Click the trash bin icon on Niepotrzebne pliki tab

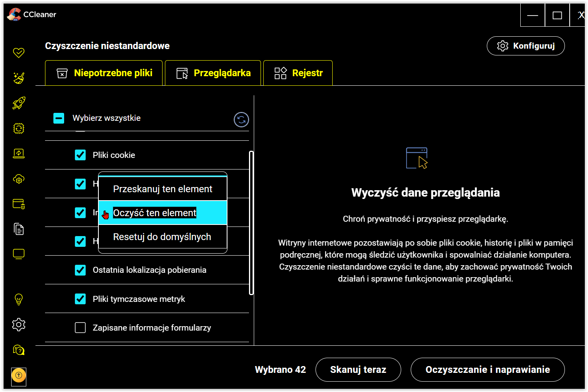pyautogui.click(x=62, y=73)
